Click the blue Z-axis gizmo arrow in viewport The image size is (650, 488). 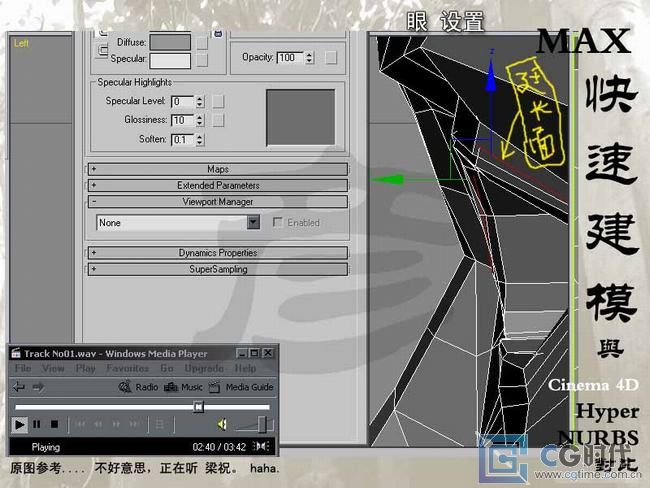[491, 77]
